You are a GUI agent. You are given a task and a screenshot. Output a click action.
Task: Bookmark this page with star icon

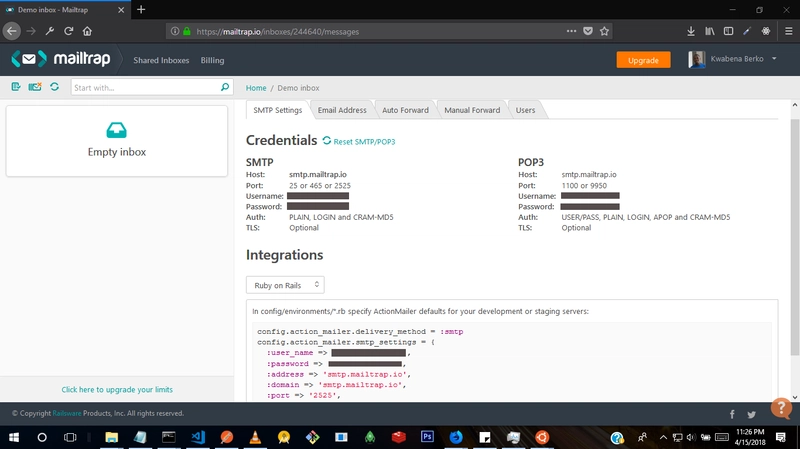click(x=604, y=31)
